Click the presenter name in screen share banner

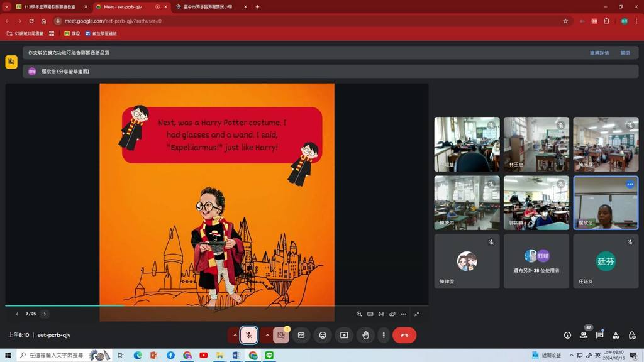tap(65, 72)
